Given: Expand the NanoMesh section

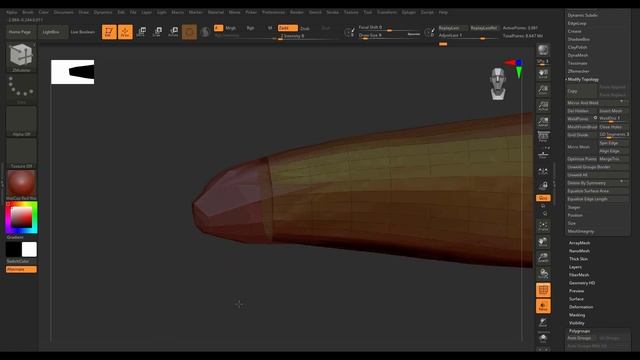Looking at the screenshot, I should pyautogui.click(x=579, y=251).
